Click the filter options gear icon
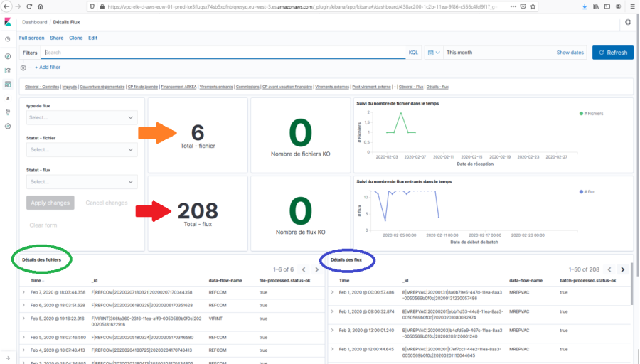The width and height of the screenshot is (640, 364). (23, 68)
